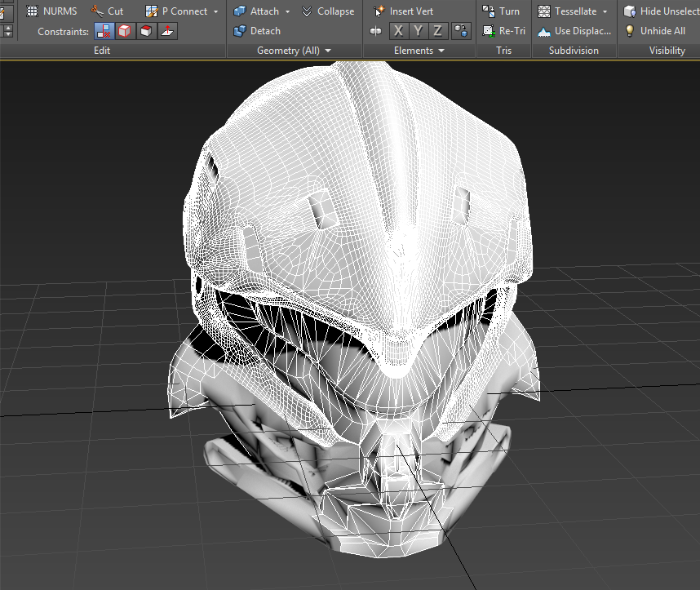Open the Tessellate dropdown arrow
Viewport: 700px width, 590px height.
[x=605, y=11]
